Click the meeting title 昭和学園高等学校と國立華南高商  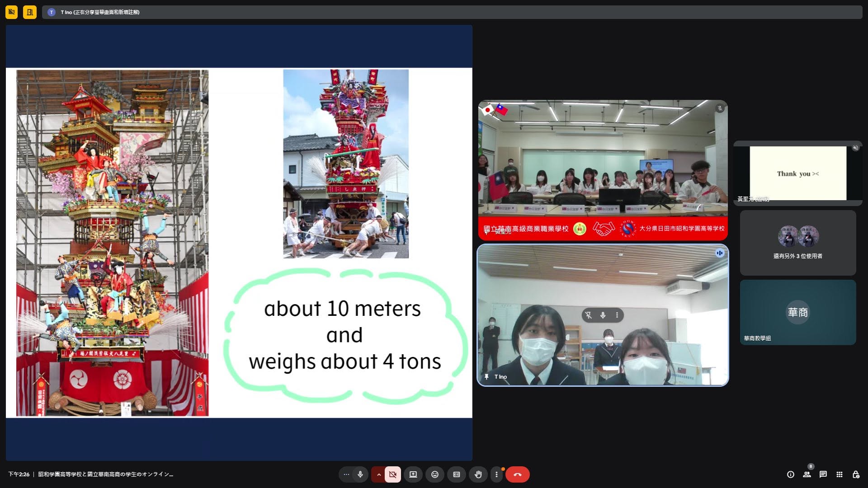pyautogui.click(x=105, y=474)
